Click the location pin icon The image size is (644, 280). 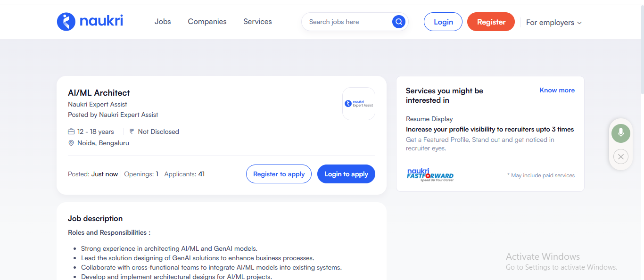[71, 143]
